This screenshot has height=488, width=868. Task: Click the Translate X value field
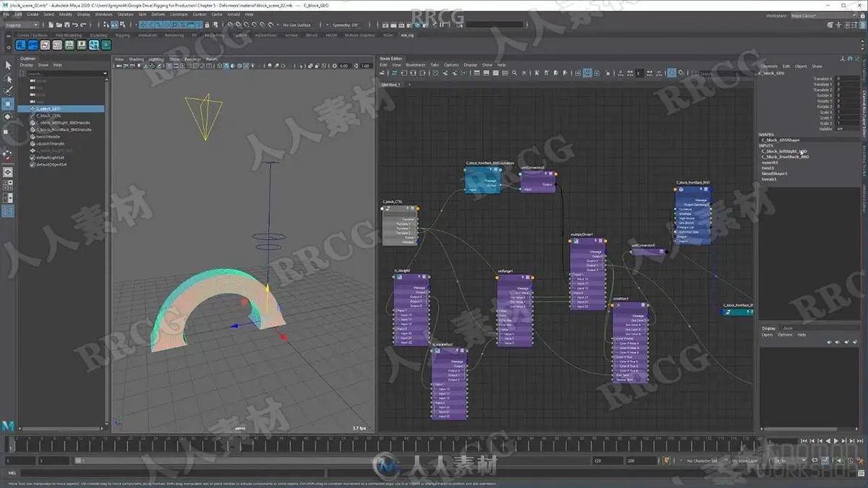(x=849, y=78)
